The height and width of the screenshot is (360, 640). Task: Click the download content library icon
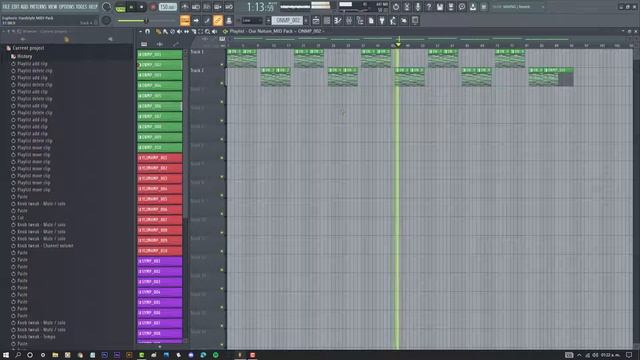tap(473, 7)
